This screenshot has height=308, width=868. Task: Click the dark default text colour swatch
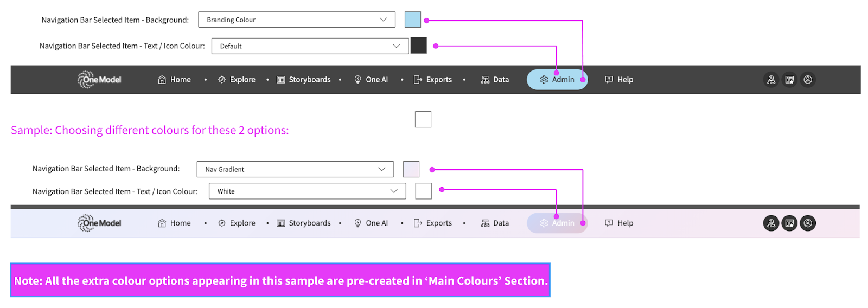(x=419, y=46)
